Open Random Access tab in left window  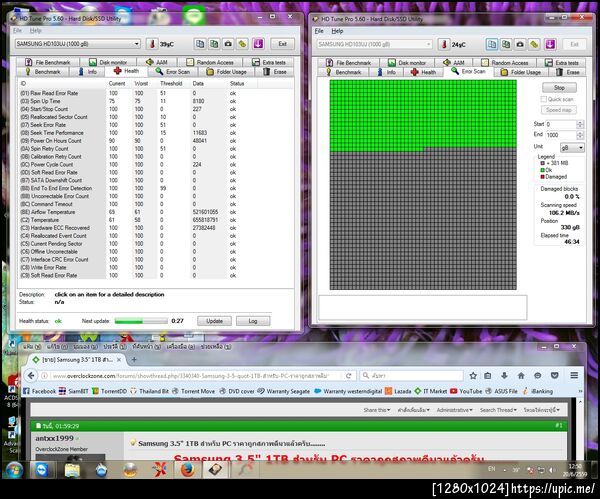tap(210, 62)
